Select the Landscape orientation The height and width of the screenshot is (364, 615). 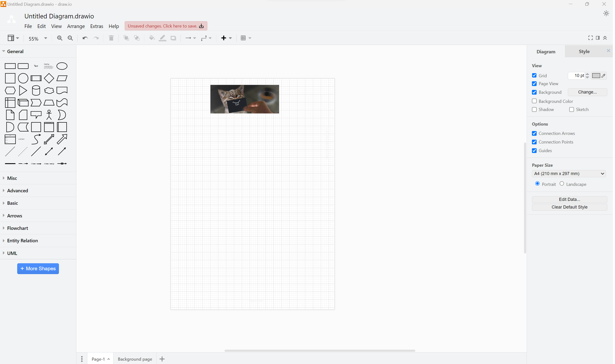coord(562,183)
